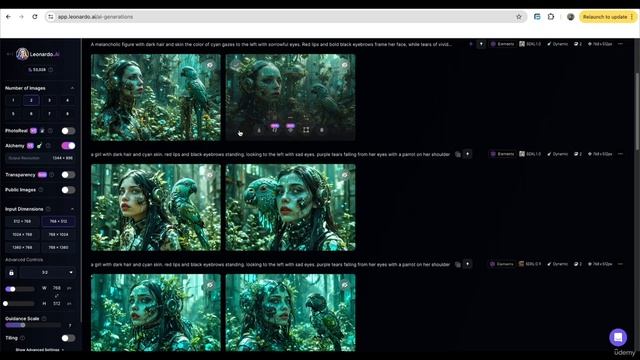Open the 3:2 aspect ratio dropdown
The image size is (640, 360).
click(x=47, y=273)
